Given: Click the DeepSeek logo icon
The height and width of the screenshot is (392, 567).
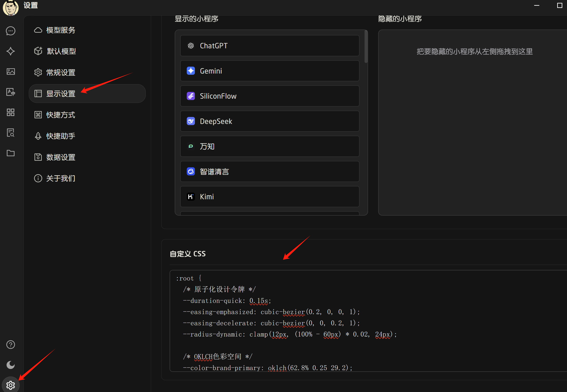Looking at the screenshot, I should [x=191, y=121].
